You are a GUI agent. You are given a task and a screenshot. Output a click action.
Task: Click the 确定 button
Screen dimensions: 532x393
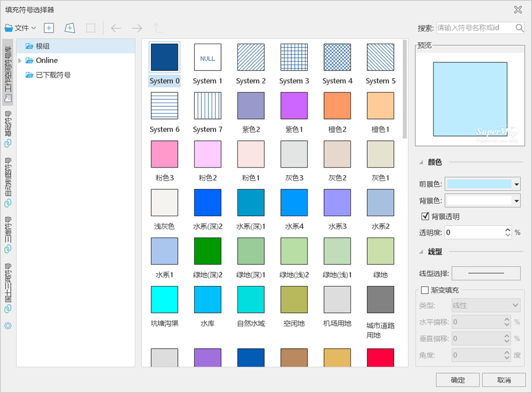click(458, 380)
